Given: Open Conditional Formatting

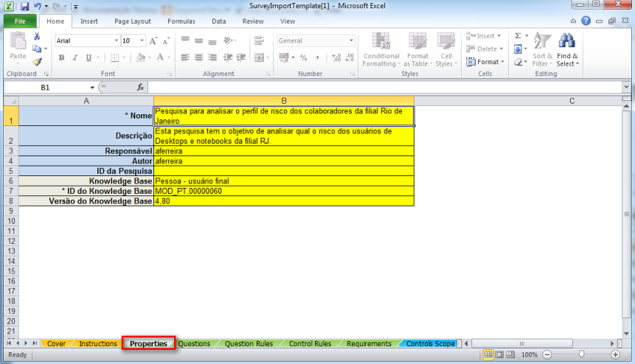Looking at the screenshot, I should (x=381, y=50).
